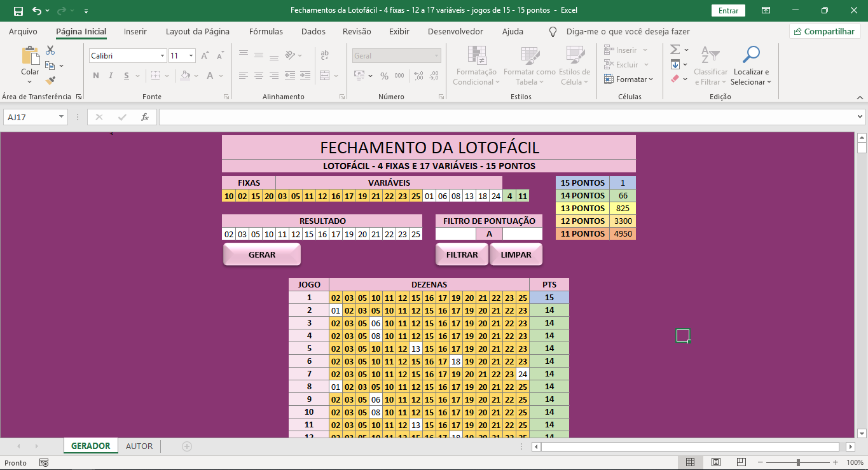This screenshot has width=868, height=470.
Task: Open the Dados tab
Action: [313, 31]
